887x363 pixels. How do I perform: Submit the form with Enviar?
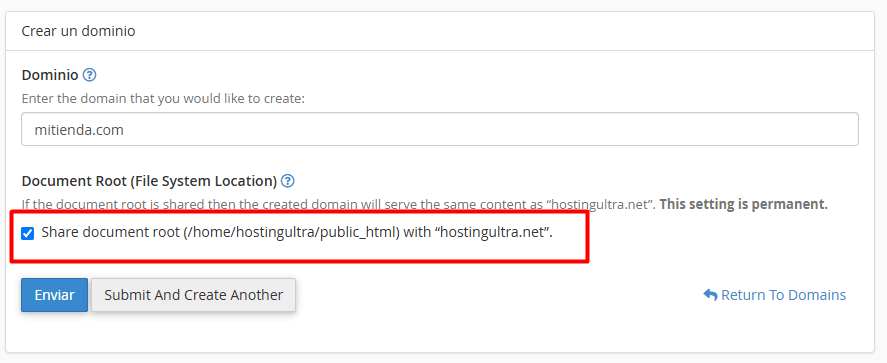pyautogui.click(x=54, y=295)
